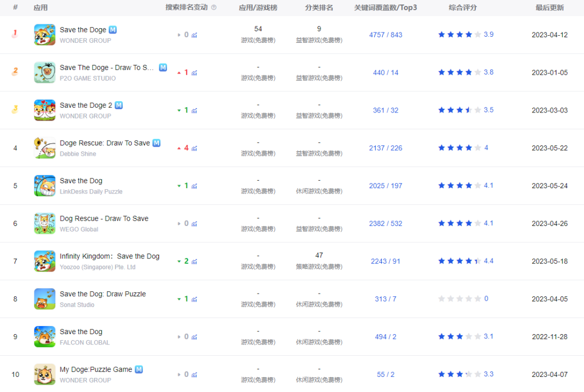Click M badge beside Save The Doge - Draw To S…
The height and width of the screenshot is (392, 584).
[x=163, y=68]
